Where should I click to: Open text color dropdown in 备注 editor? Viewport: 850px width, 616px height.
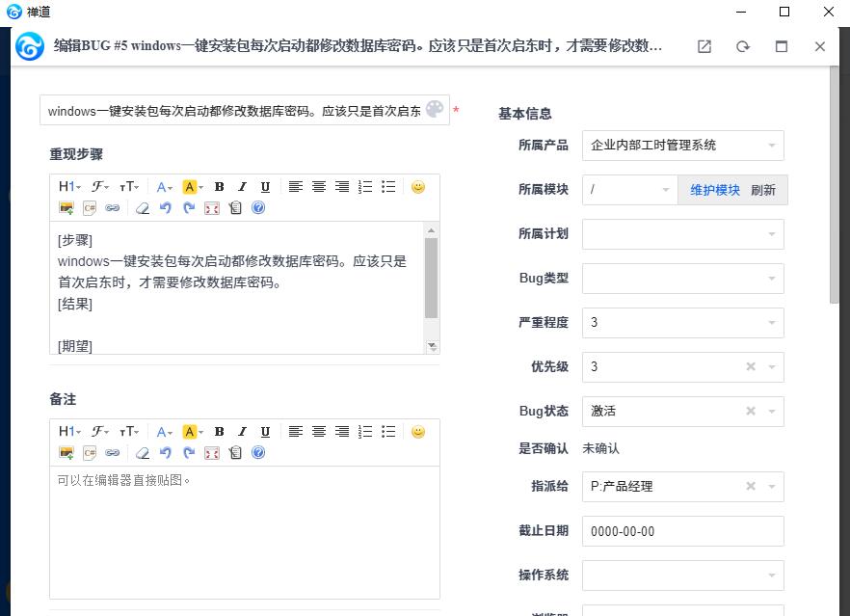pos(164,432)
